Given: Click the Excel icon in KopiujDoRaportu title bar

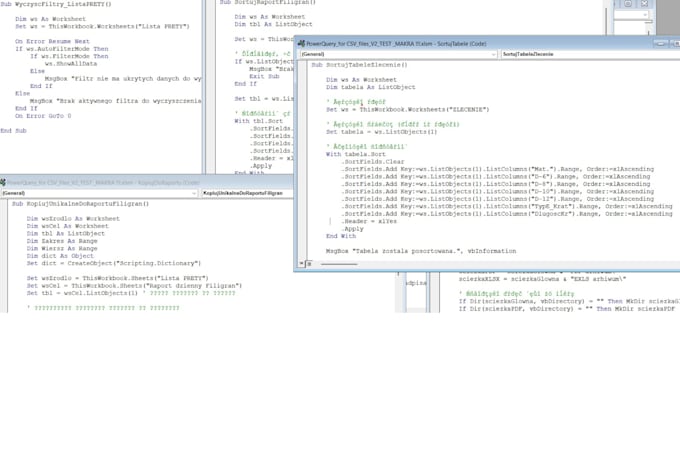Looking at the screenshot, I should pyautogui.click(x=3, y=183).
